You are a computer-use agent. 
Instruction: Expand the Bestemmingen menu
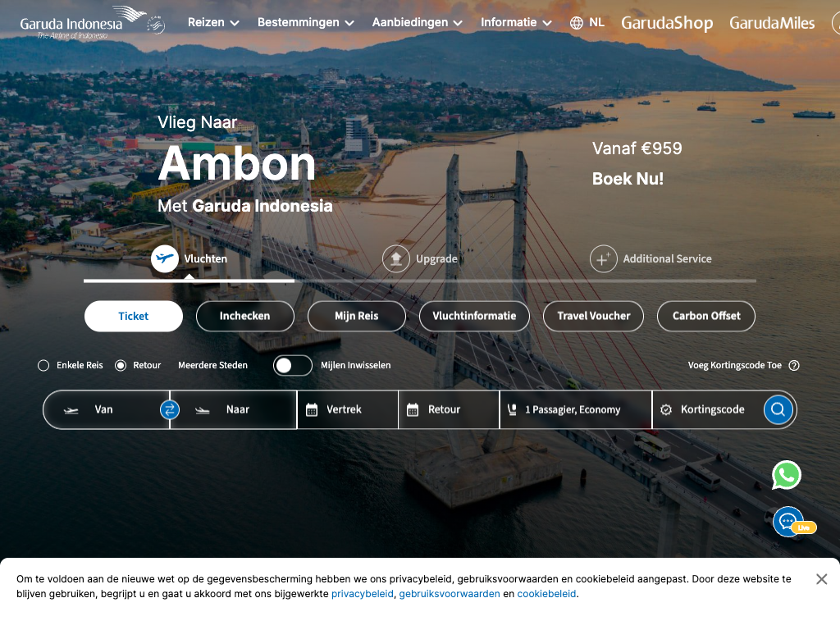(x=306, y=22)
